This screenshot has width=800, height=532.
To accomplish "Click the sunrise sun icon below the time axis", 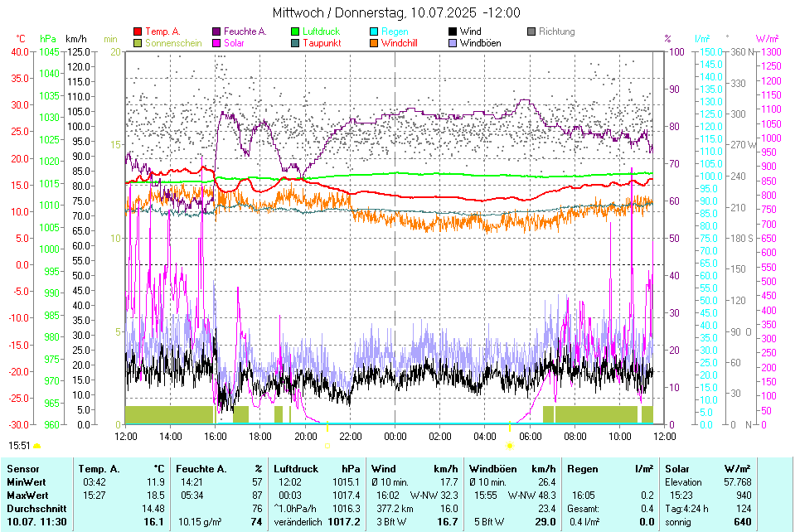I will point(509,446).
